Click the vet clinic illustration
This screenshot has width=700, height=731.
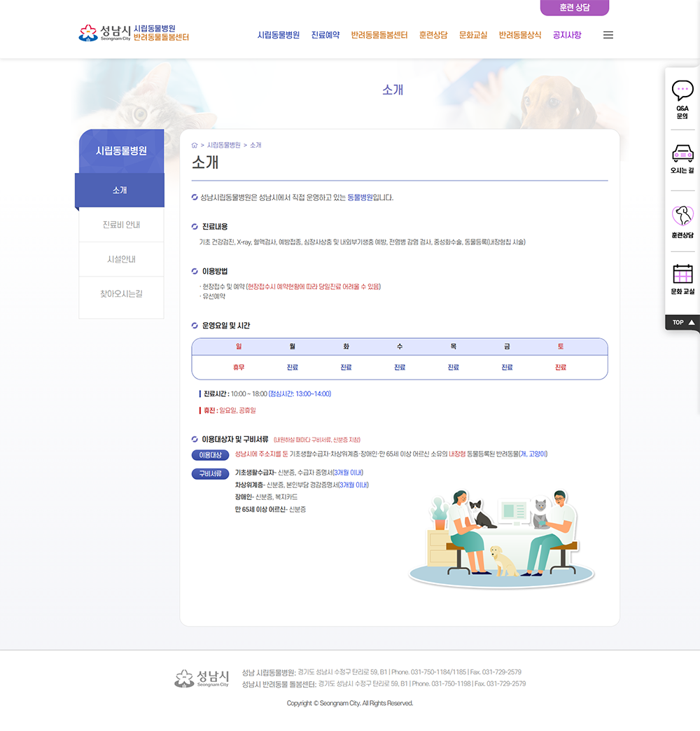[501, 537]
